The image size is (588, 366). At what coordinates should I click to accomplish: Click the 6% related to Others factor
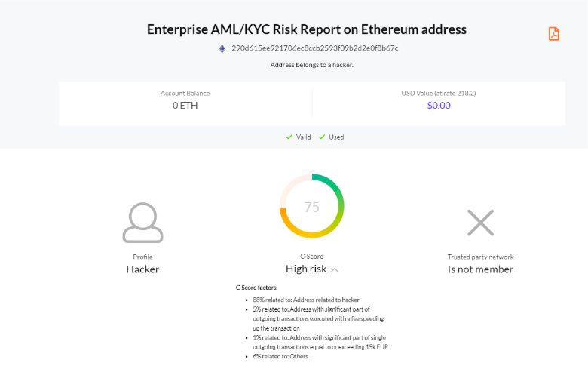click(280, 356)
